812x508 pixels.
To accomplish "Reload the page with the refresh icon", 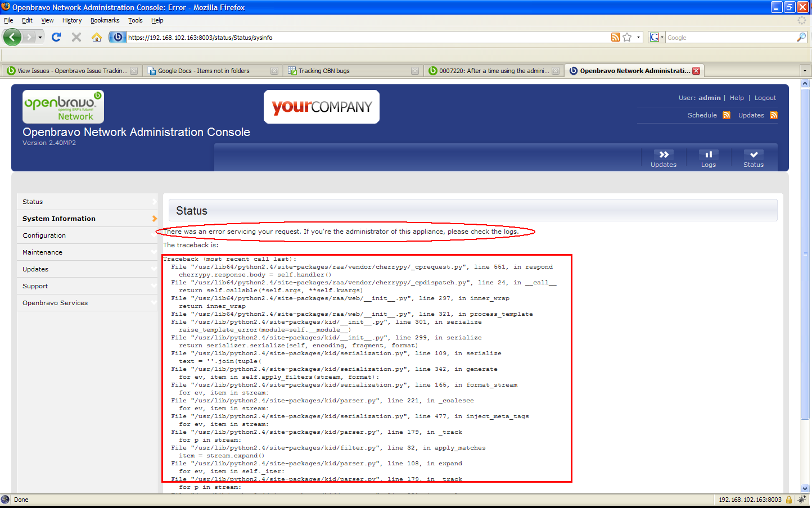I will (56, 37).
